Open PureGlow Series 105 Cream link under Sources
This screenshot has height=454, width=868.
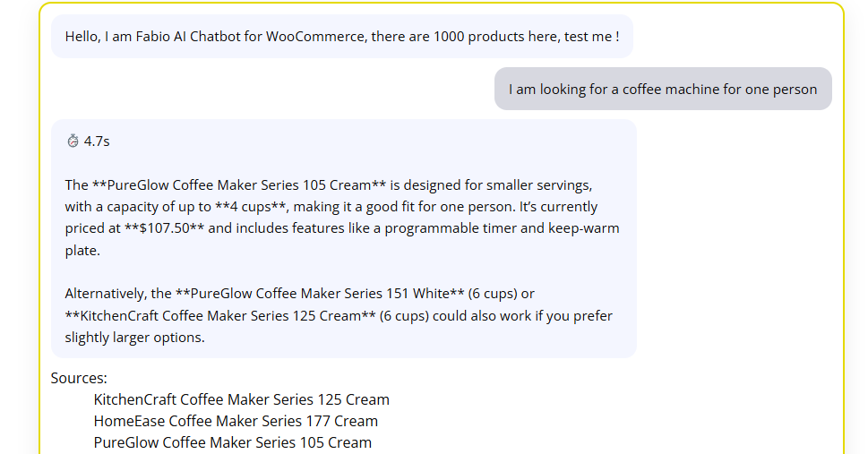(x=232, y=442)
